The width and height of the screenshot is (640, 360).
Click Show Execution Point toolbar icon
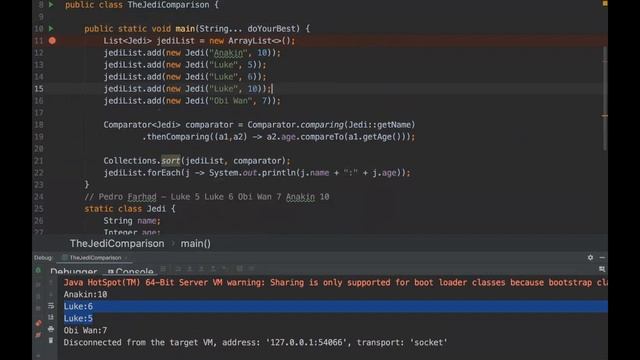click(163, 269)
